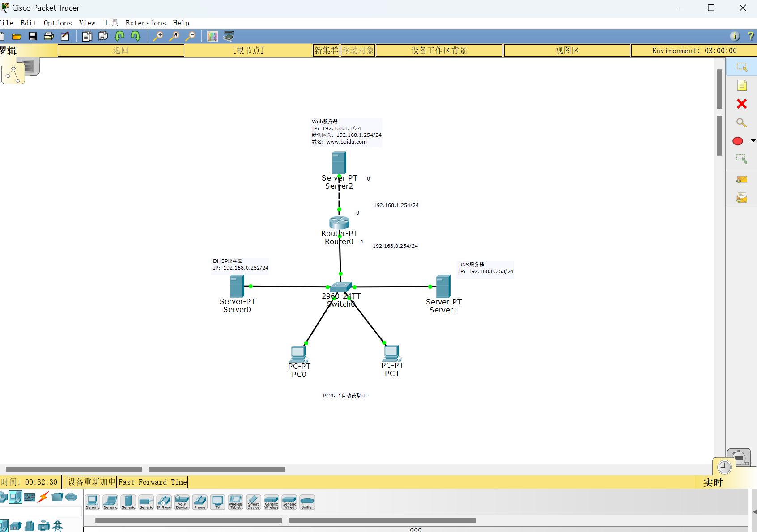Pick the Generic Printer device
The width and height of the screenshot is (757, 532).
[x=146, y=502]
